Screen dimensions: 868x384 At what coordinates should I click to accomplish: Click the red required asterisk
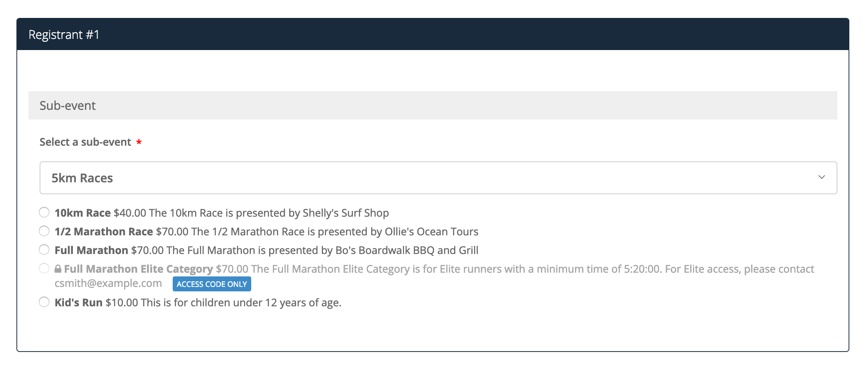click(139, 142)
